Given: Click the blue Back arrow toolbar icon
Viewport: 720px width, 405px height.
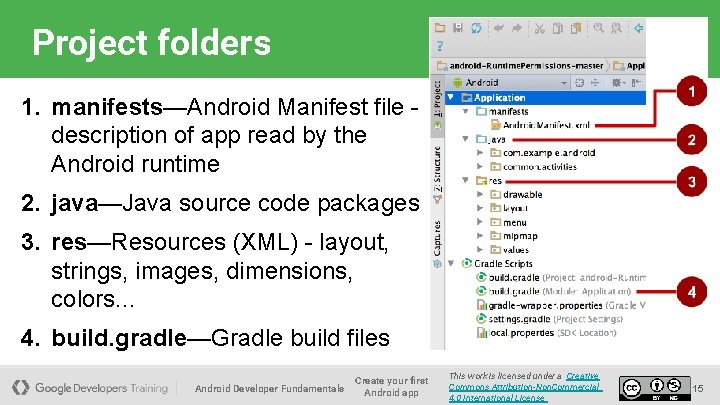Looking at the screenshot, I should (639, 28).
